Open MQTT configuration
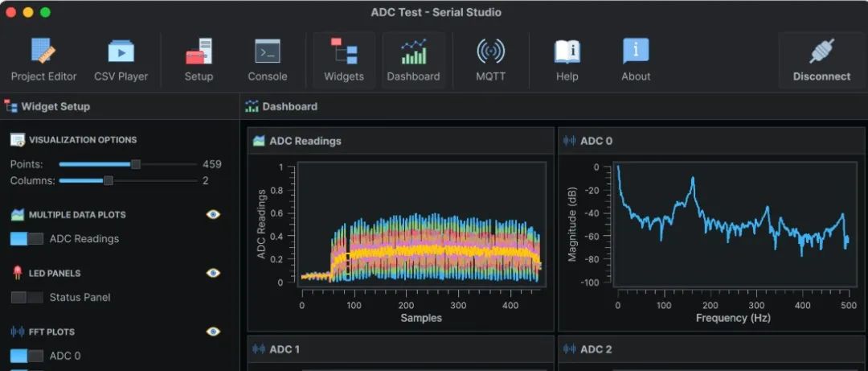 coord(490,60)
